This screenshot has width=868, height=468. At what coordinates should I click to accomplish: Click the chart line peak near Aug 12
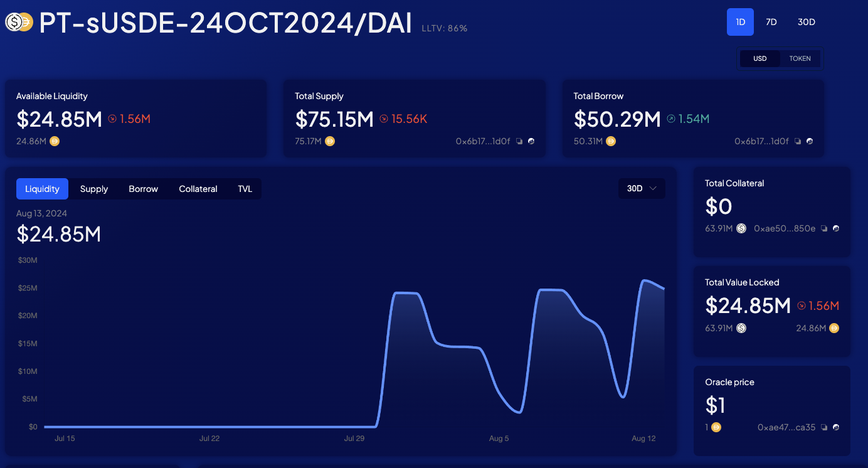(644, 280)
